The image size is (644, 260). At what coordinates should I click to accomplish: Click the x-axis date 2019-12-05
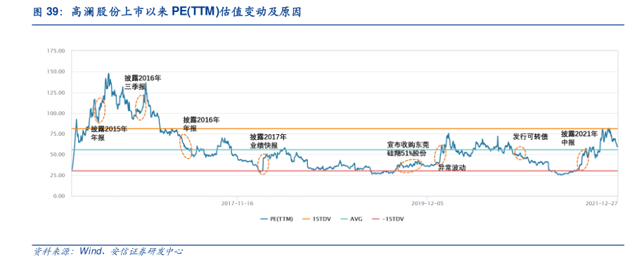point(427,203)
